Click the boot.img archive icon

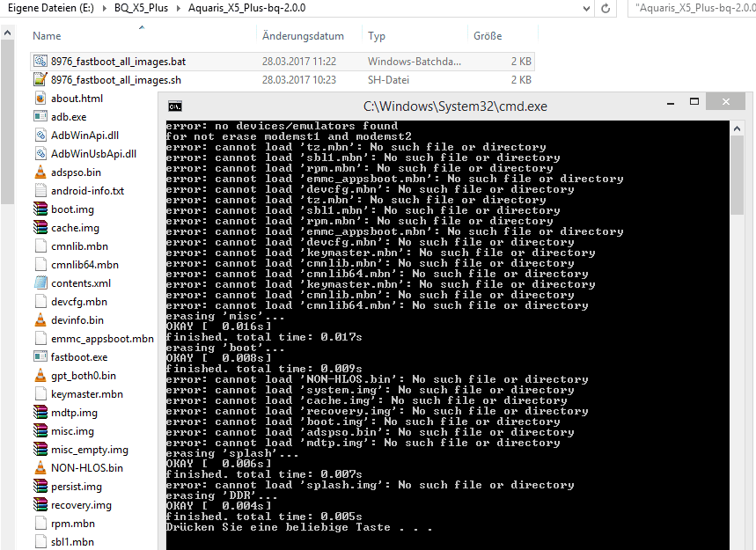40,209
